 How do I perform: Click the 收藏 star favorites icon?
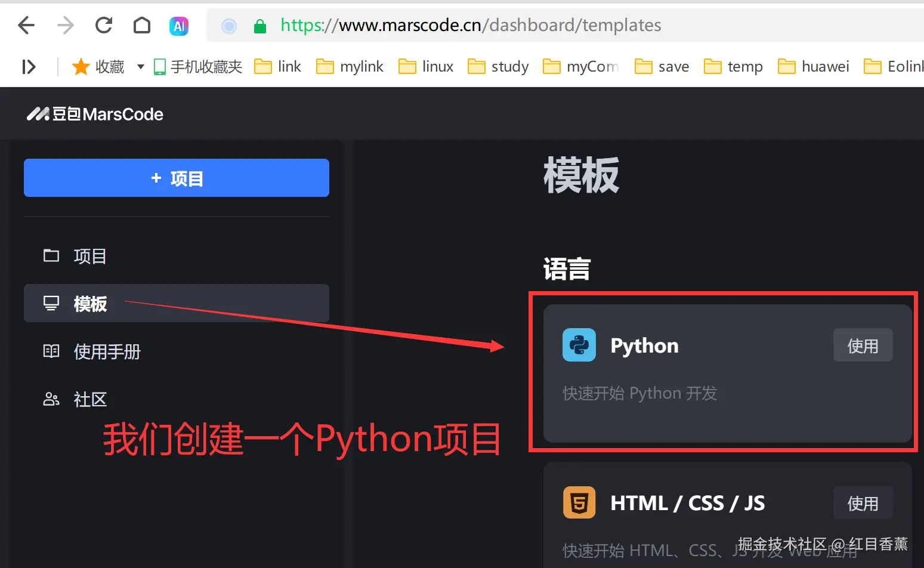pos(81,66)
